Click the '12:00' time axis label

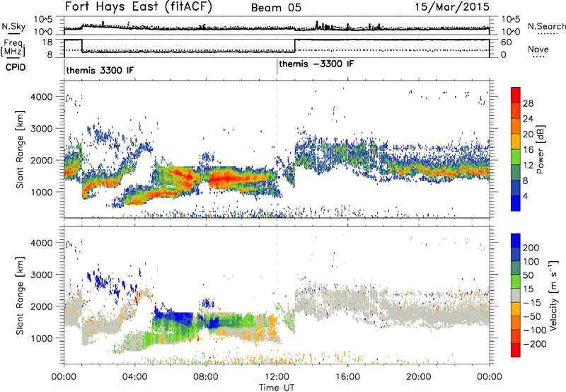(277, 377)
